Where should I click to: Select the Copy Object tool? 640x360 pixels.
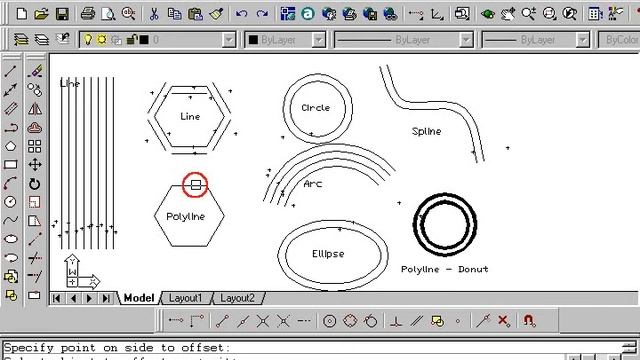35,90
